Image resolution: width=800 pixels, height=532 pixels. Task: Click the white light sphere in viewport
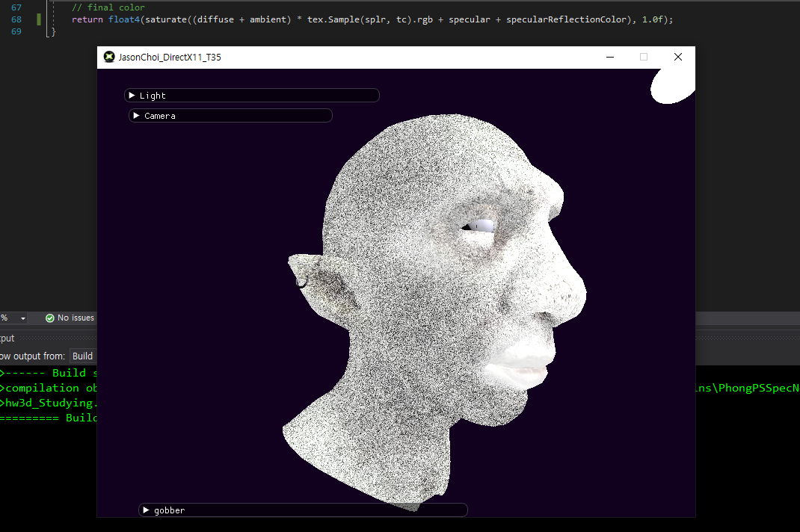point(672,86)
